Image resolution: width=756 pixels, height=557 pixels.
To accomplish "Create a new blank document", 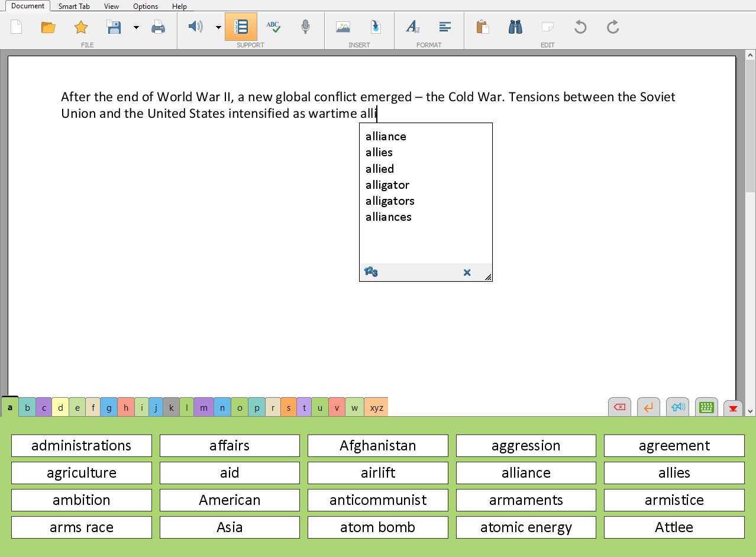I will tap(16, 27).
